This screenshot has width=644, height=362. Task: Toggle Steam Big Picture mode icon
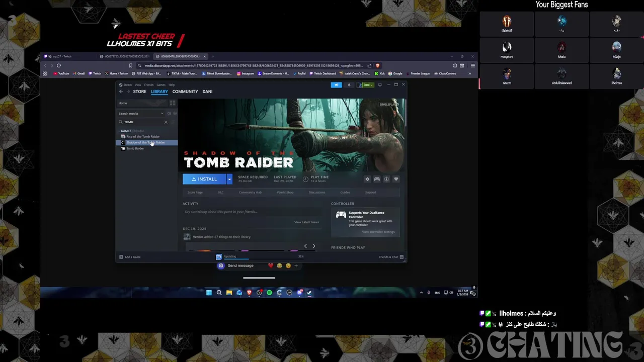click(380, 85)
